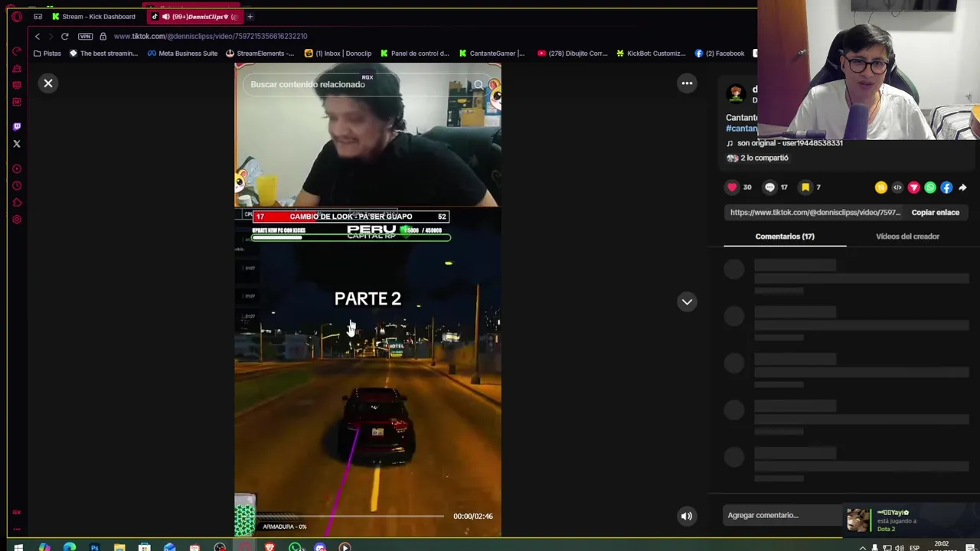Toggle the browser VPN badge

click(x=85, y=36)
